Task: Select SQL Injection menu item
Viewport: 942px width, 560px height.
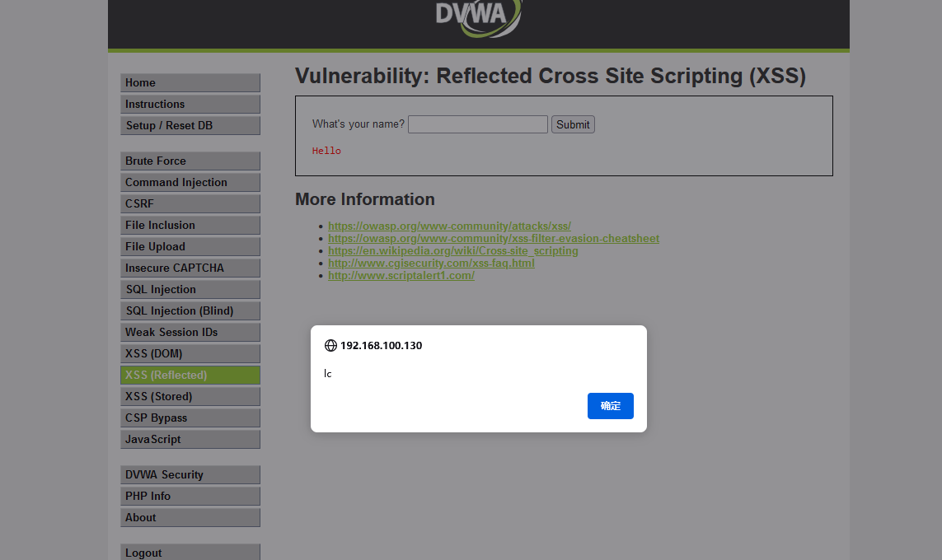Action: point(190,289)
